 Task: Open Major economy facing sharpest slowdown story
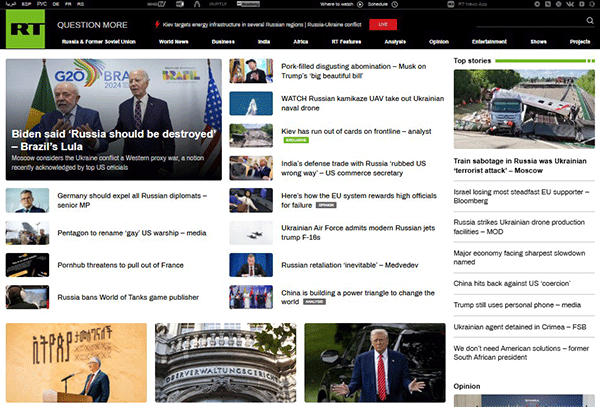click(x=519, y=257)
